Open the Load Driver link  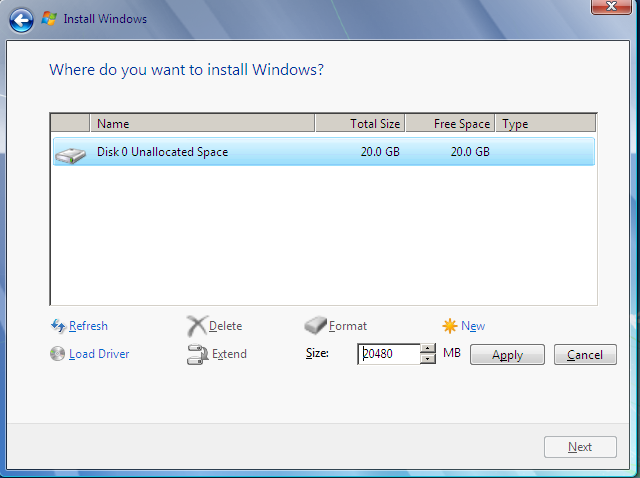pos(99,354)
